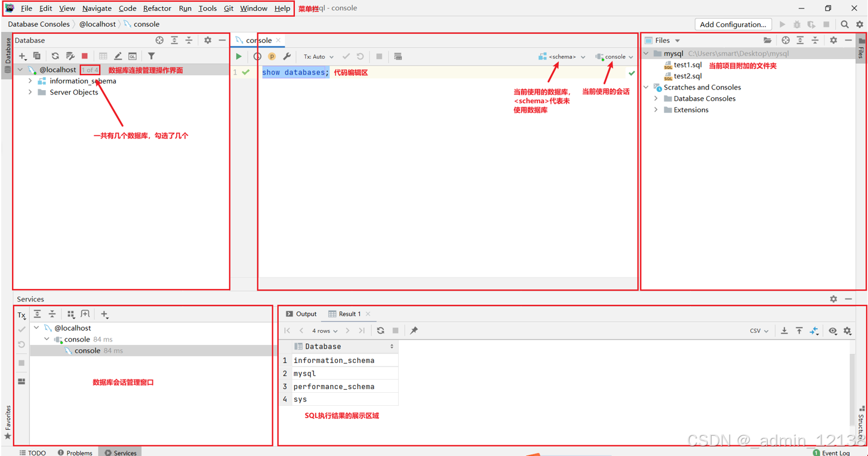Open test1.sql in Files panel
Viewport: 868px width, 456px height.
(x=687, y=64)
